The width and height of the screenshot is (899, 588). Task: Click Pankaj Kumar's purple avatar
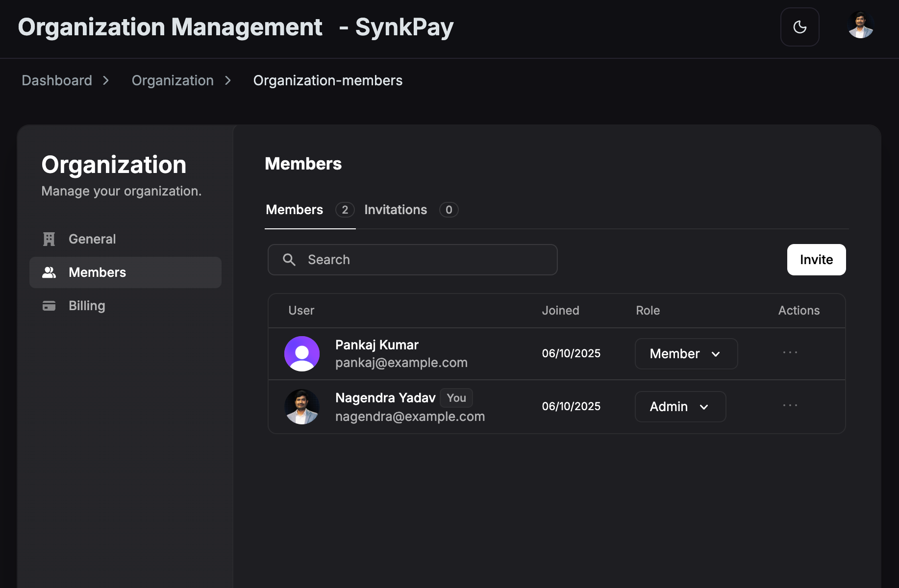[x=302, y=354]
